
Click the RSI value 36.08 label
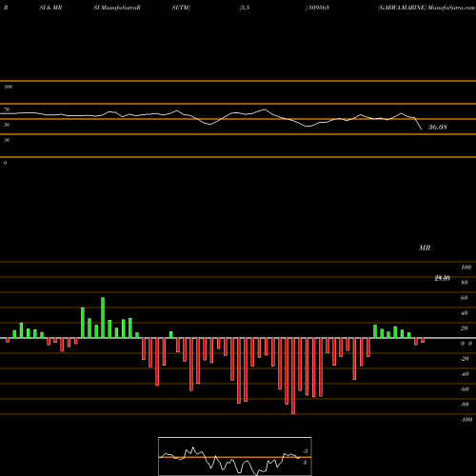tap(438, 128)
